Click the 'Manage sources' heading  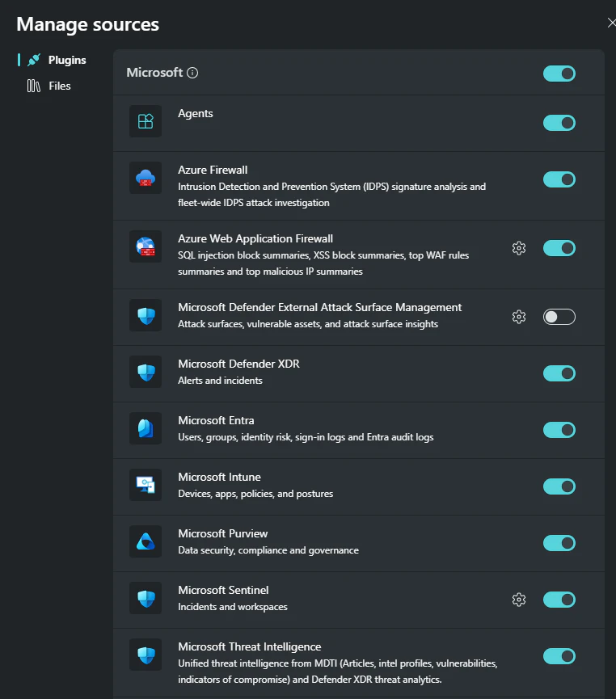pos(88,24)
